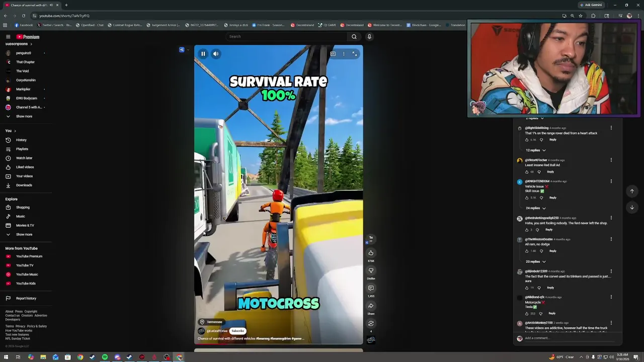This screenshot has height=362, width=644.
Task: Toggle closed captions on the Short
Action: 333,54
